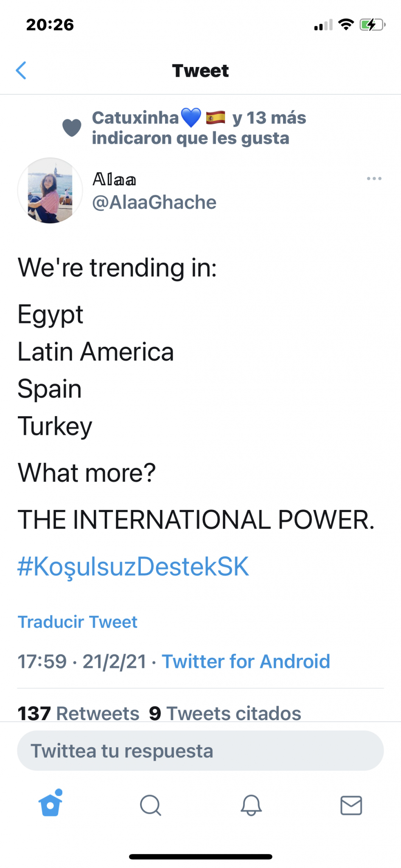Image resolution: width=401 pixels, height=868 pixels.
Task: Open the Search magnifier tab
Action: [151, 805]
